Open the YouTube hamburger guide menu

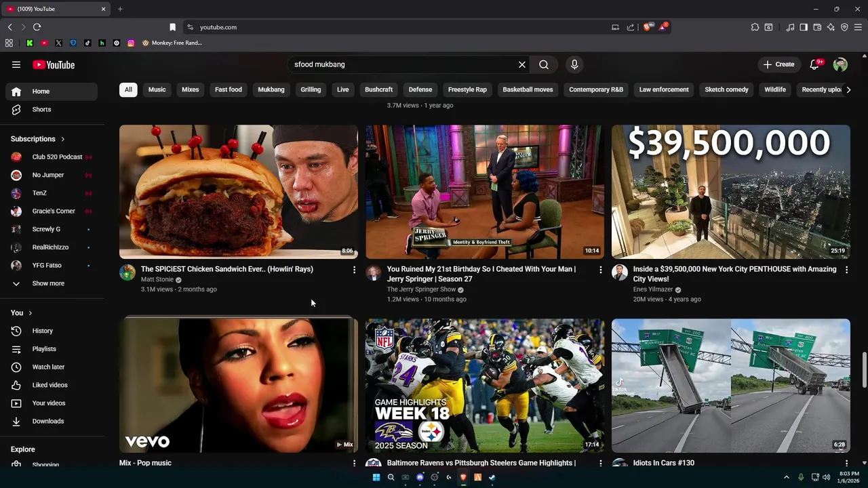[16, 64]
